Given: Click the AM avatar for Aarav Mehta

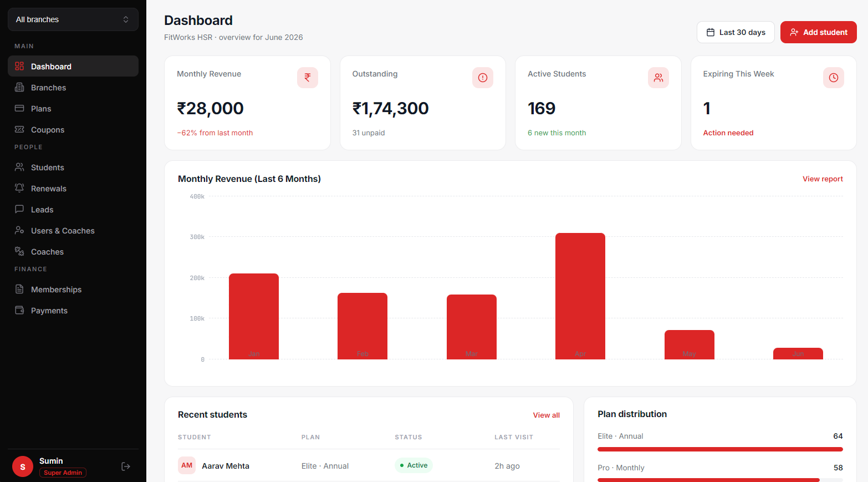Looking at the screenshot, I should (187, 465).
